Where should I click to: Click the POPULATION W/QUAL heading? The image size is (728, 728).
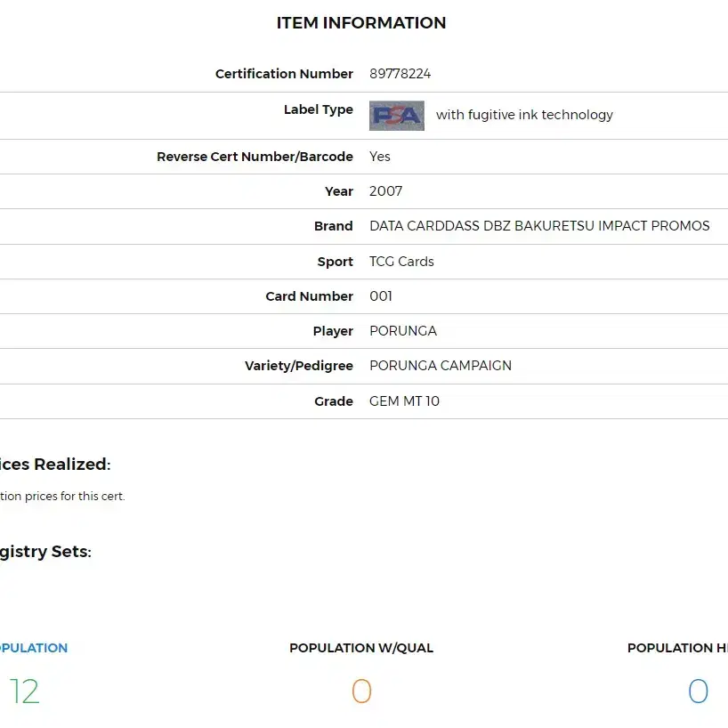pyautogui.click(x=361, y=648)
